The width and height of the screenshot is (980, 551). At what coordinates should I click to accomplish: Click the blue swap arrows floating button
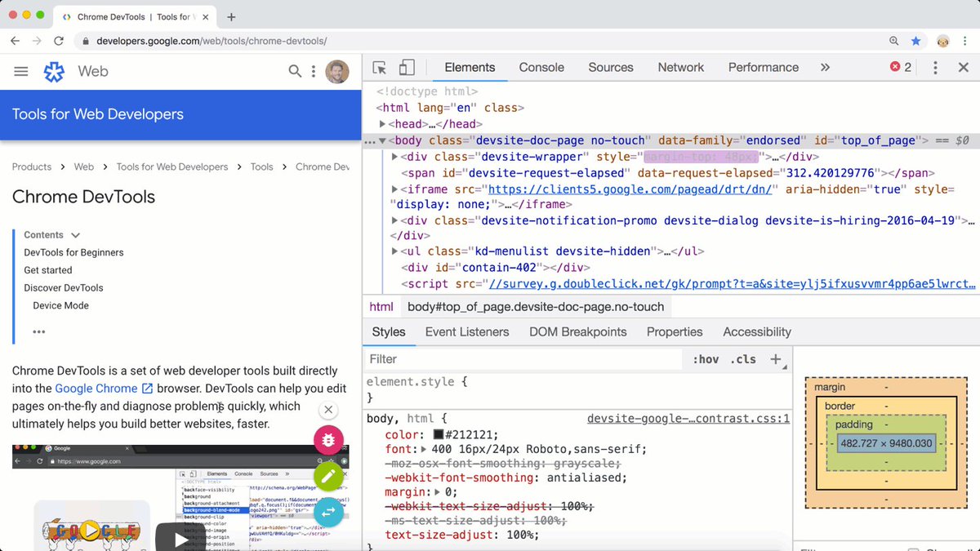pos(328,512)
